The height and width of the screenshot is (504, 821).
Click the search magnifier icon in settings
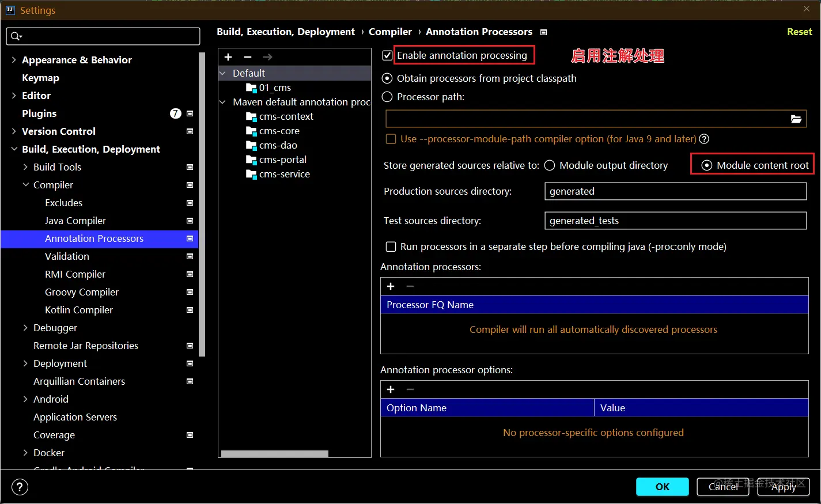pyautogui.click(x=16, y=36)
